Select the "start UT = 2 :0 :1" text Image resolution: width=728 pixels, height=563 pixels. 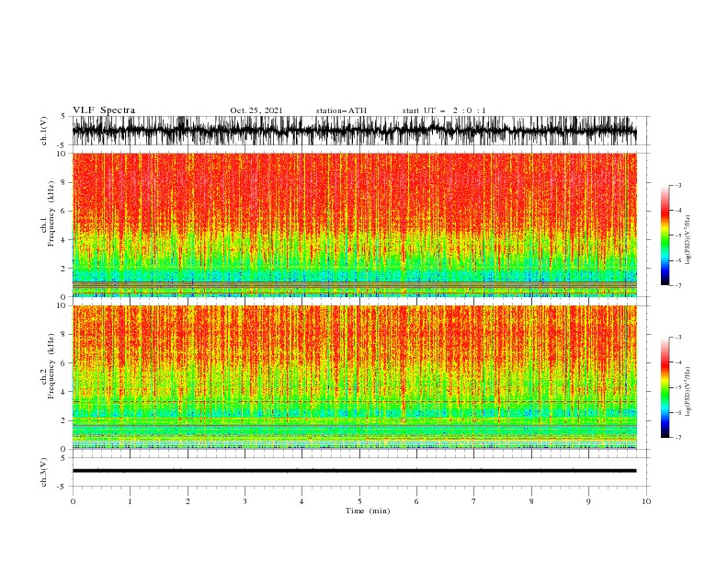point(444,110)
